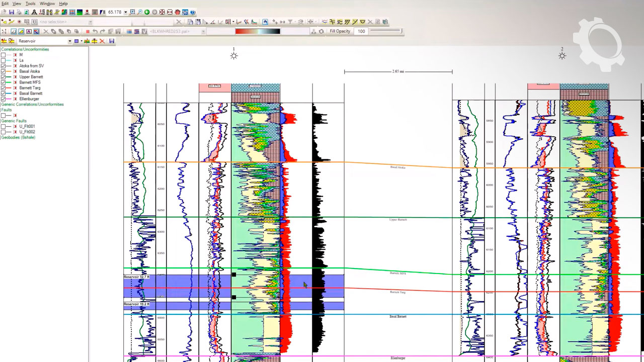Click the green back navigation arrow
The image size is (644, 362).
tap(147, 12)
